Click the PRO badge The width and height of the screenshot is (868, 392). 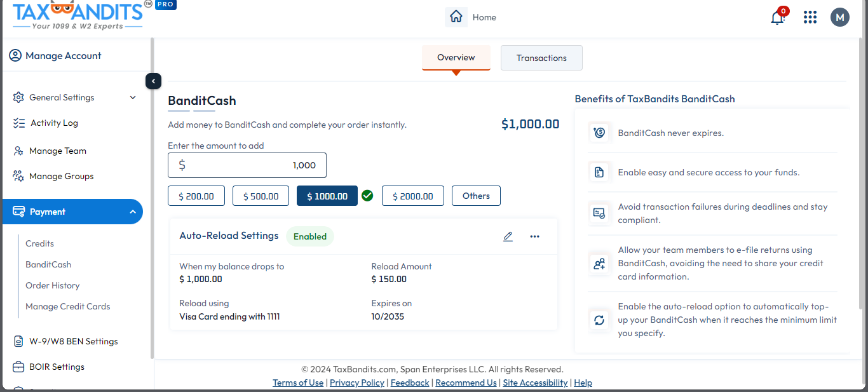pos(166,4)
